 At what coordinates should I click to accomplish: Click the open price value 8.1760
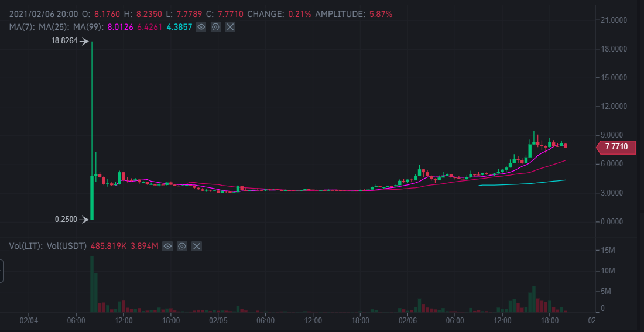[107, 14]
